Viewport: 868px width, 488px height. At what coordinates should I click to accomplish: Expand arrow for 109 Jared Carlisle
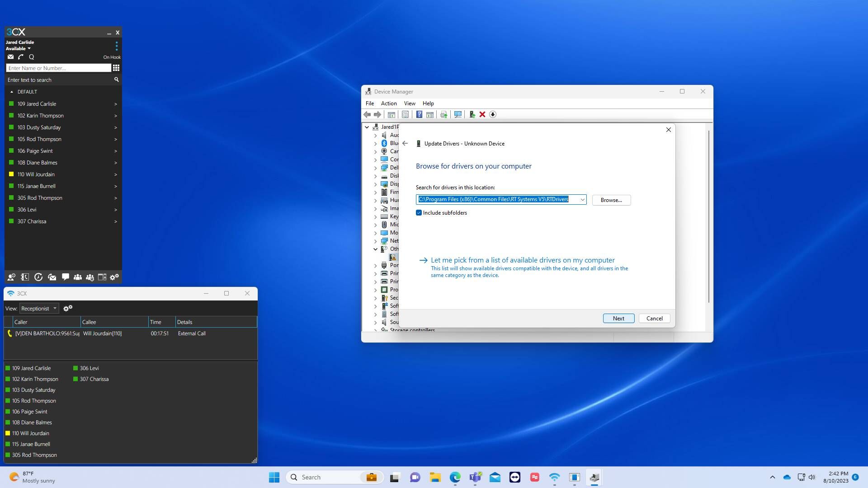[x=116, y=104]
